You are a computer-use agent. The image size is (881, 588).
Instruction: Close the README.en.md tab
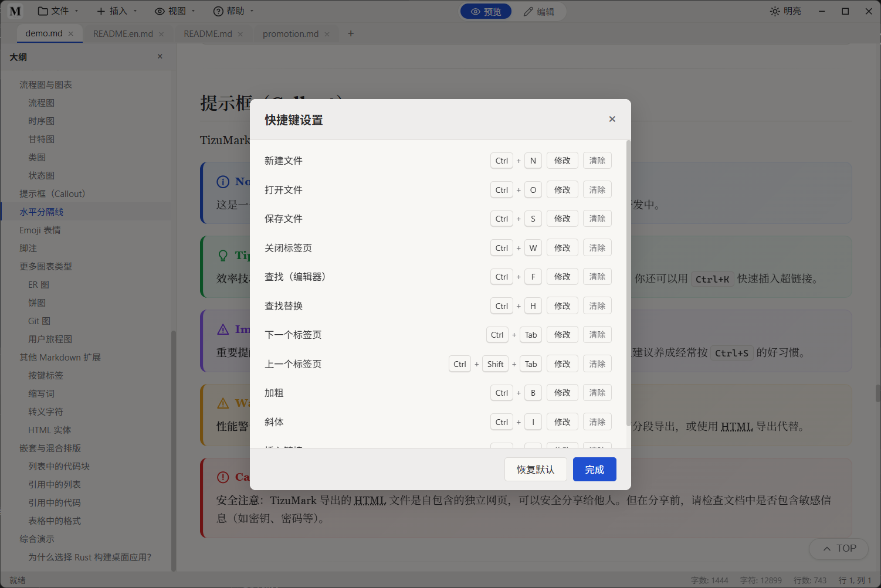161,34
